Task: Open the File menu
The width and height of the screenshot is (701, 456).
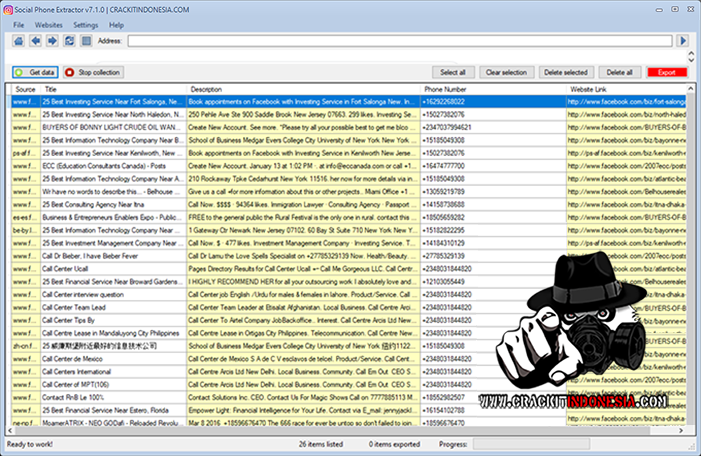Action: [18, 24]
